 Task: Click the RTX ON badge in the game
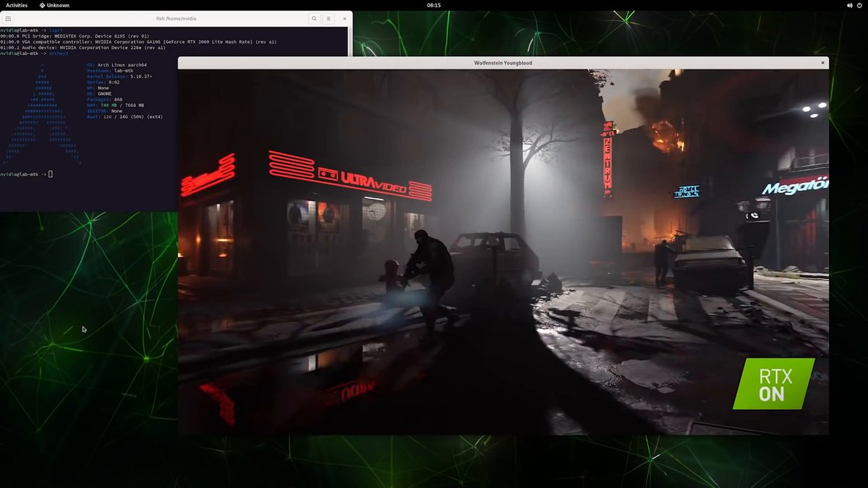[773, 383]
